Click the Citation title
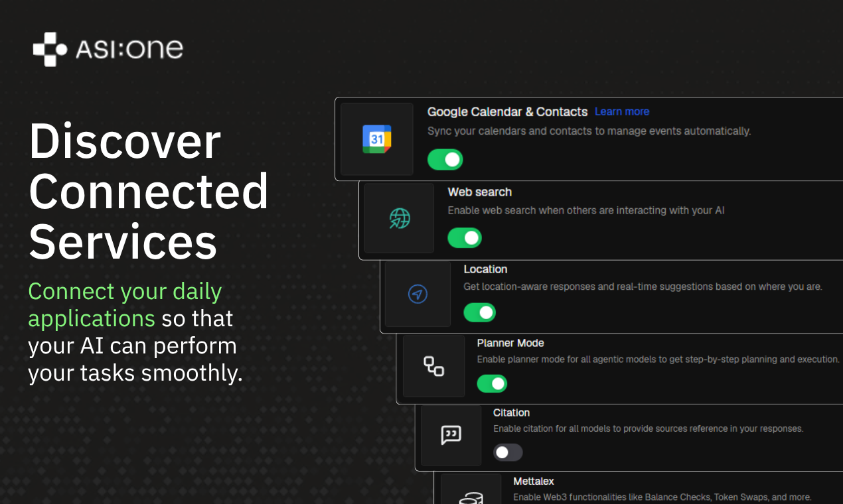Screen dimensions: 843x504 [x=511, y=412]
